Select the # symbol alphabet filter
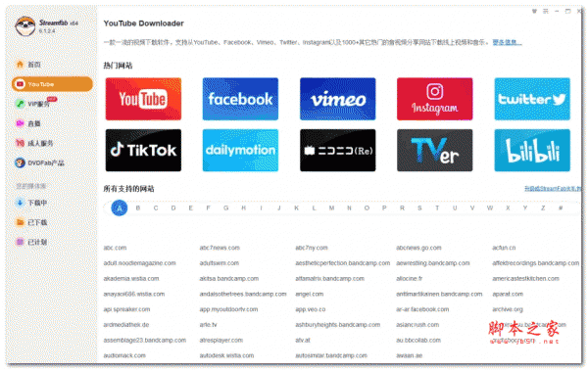The height and width of the screenshot is (370, 588). [561, 208]
